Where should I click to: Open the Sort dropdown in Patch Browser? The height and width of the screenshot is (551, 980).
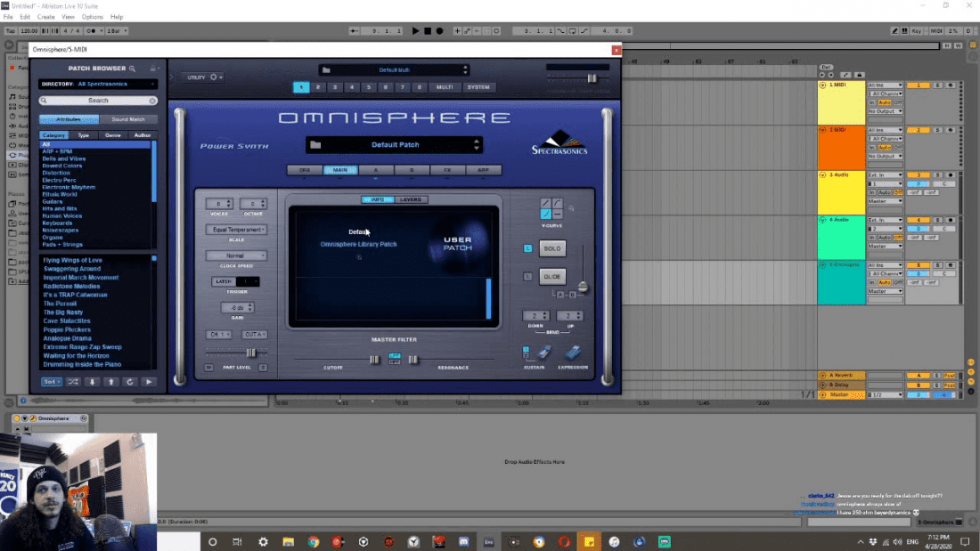coord(52,382)
